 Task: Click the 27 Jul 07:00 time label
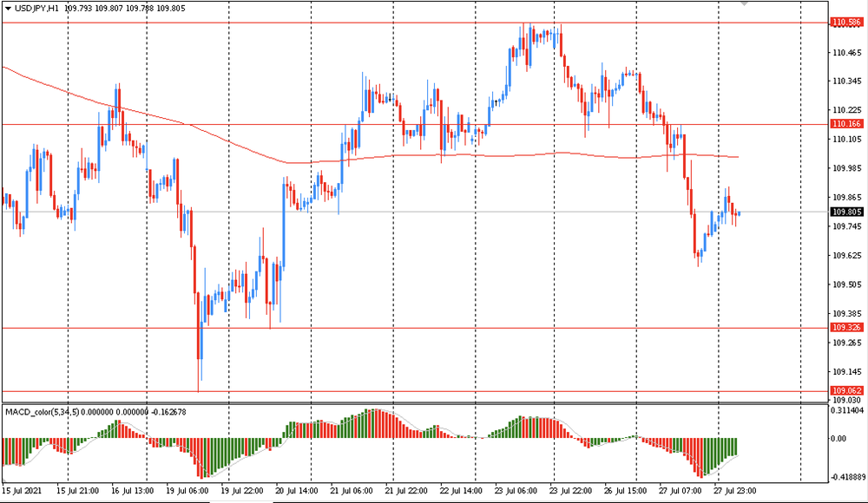click(681, 491)
